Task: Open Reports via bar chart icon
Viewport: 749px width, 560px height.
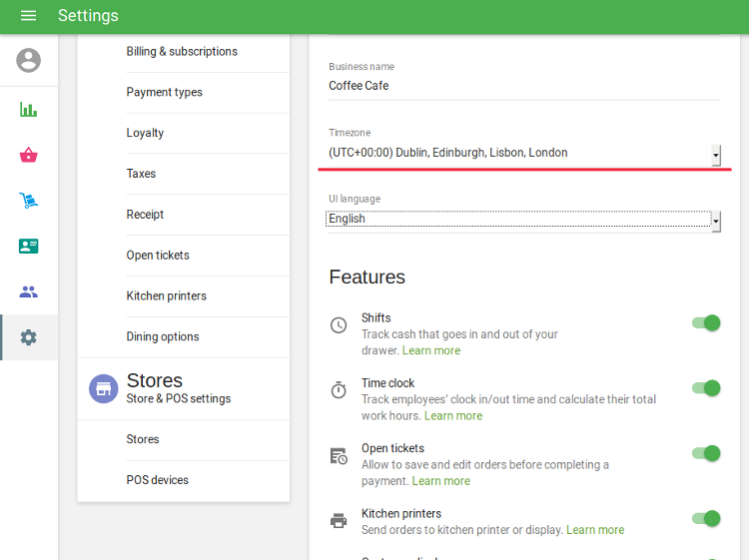Action: click(x=29, y=109)
